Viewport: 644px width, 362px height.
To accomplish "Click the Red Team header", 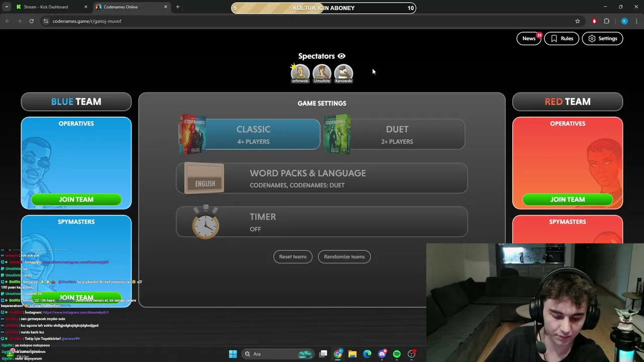I will point(568,102).
